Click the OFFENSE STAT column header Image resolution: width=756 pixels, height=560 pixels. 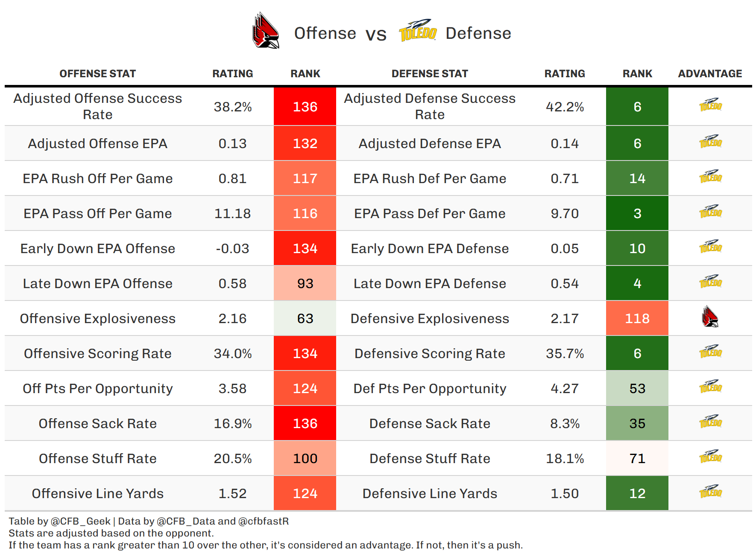(x=97, y=74)
